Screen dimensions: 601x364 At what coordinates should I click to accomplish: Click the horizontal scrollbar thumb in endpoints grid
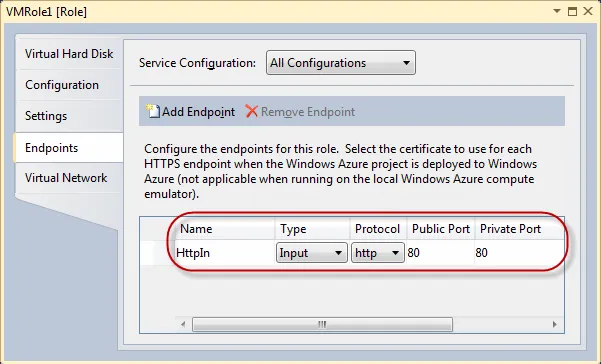pos(322,325)
